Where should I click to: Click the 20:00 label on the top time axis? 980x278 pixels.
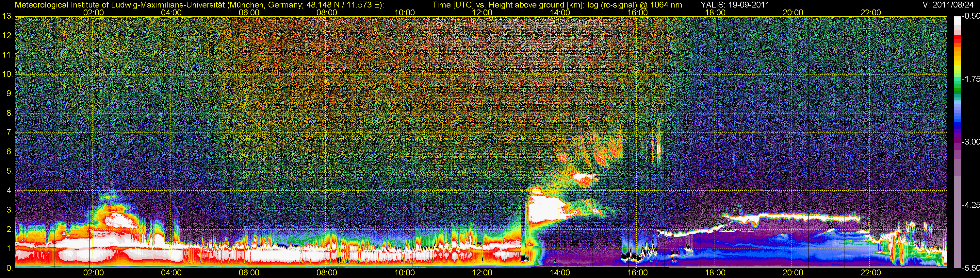(793, 12)
